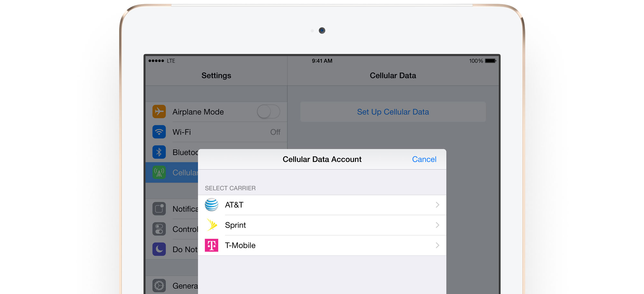Toggle the Airplane Mode switch
The image size is (644, 294).
coord(268,112)
